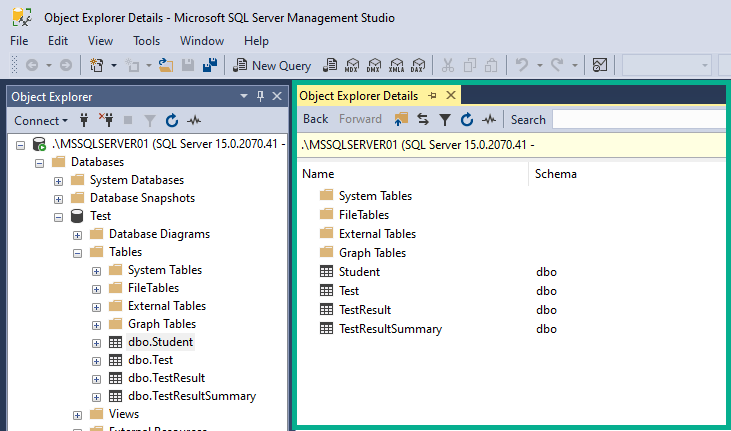This screenshot has height=431, width=731.
Task: Click the Undo arrow icon
Action: (522, 65)
